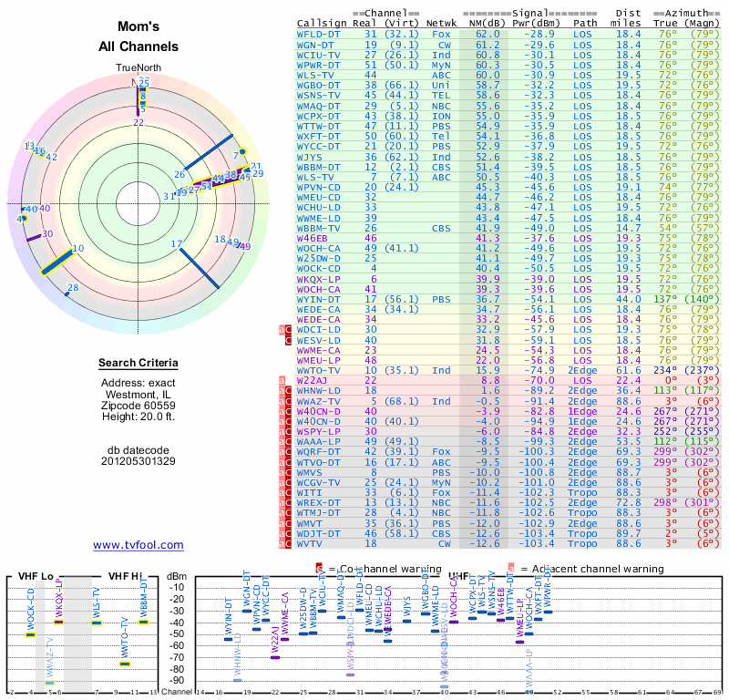The image size is (729, 700).
Task: Click the 'TrueNorth' label above radar plot
Action: [x=139, y=68]
